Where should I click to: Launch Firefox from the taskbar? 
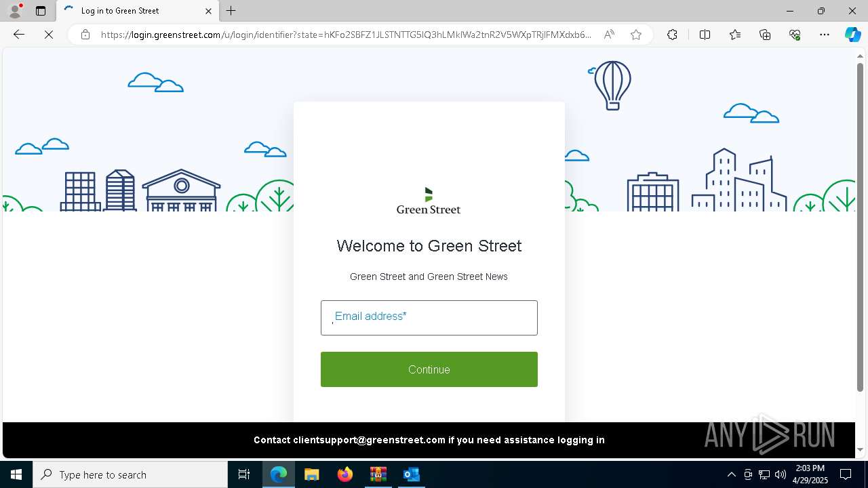click(345, 474)
